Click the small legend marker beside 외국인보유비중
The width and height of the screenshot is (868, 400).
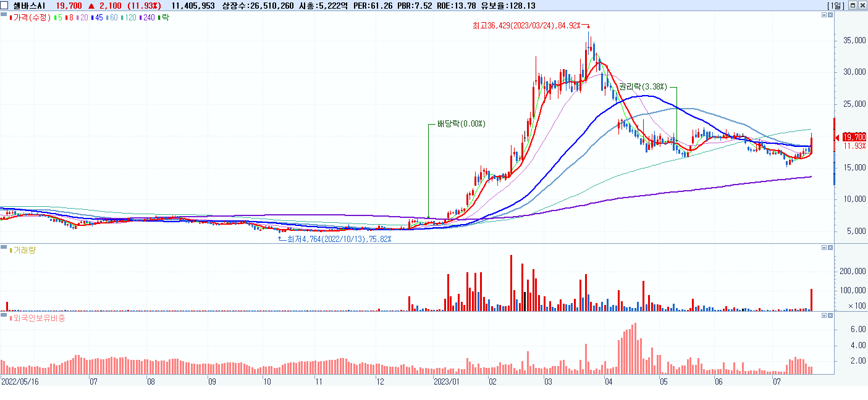10,318
